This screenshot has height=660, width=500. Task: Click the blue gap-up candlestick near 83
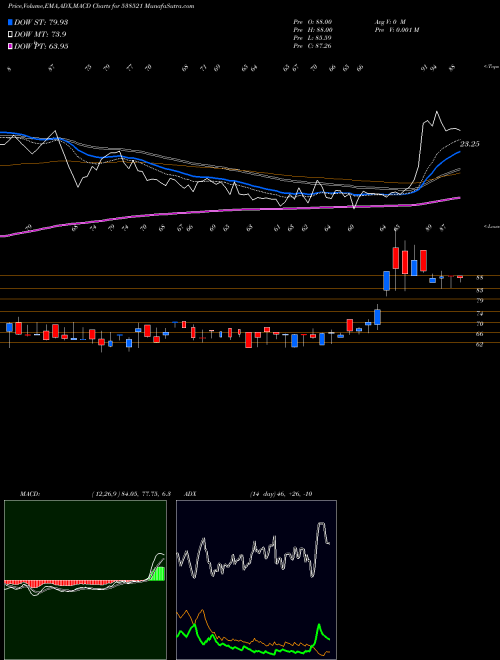386,281
